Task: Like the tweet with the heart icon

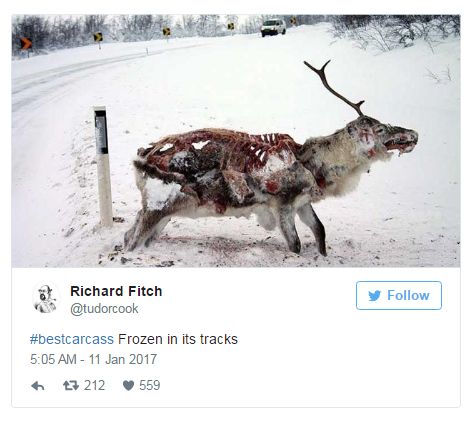Action: 128,386
